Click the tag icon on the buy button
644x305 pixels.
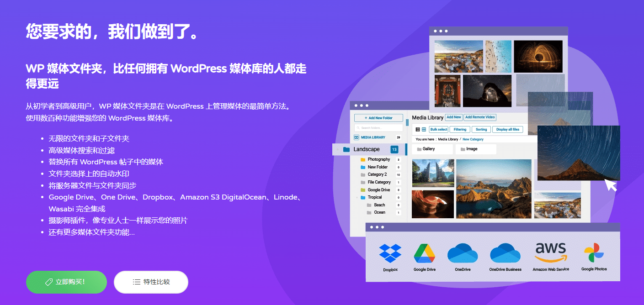[x=49, y=282]
